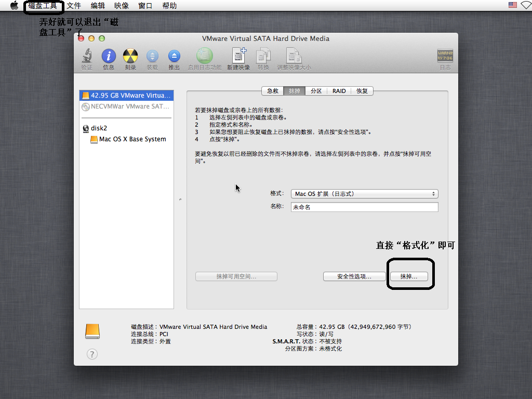Image resolution: width=532 pixels, height=399 pixels.
Task: Click the connection bus PCI text
Action: pos(164,334)
